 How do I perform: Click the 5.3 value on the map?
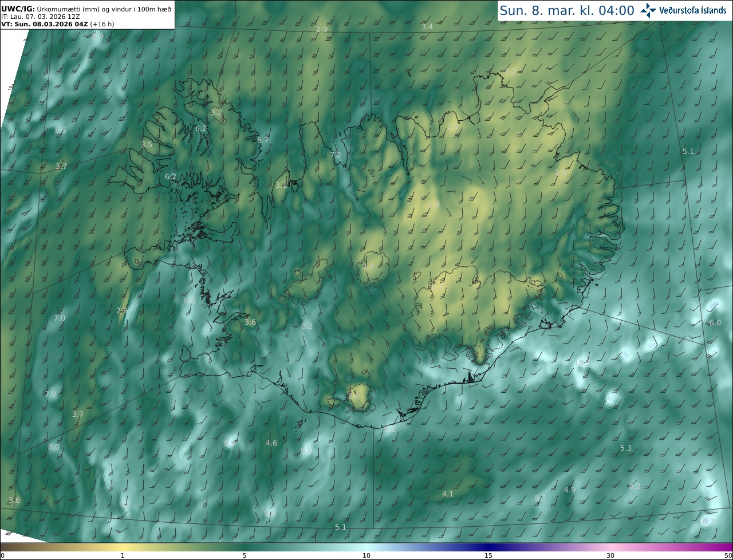click(626, 448)
